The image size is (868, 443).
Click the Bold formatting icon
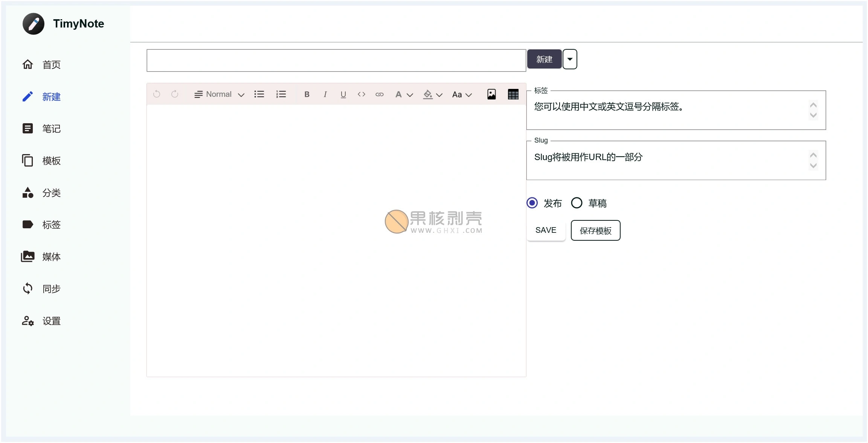click(307, 95)
